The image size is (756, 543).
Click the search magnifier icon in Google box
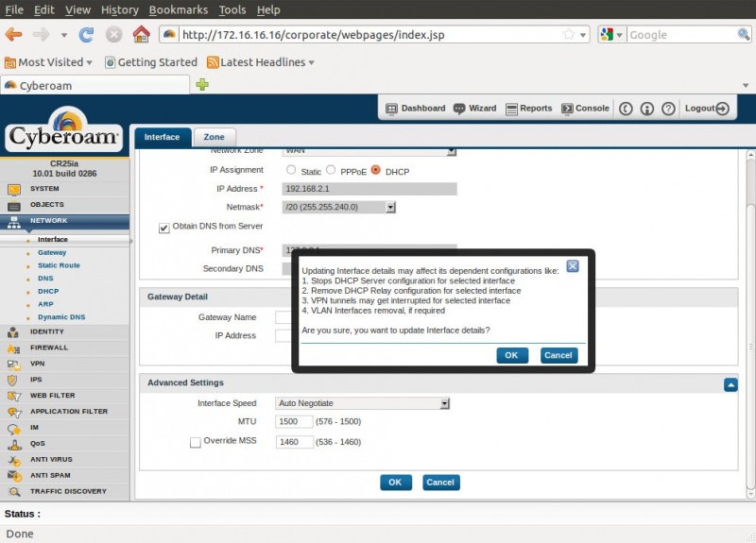(743, 34)
